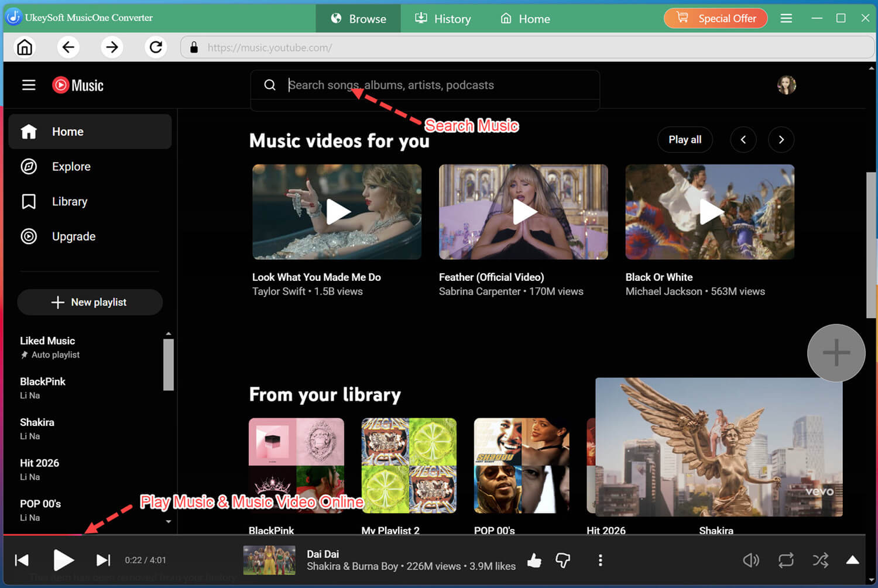Toggle shuffle mode
This screenshot has width=878, height=588.
[x=820, y=561]
